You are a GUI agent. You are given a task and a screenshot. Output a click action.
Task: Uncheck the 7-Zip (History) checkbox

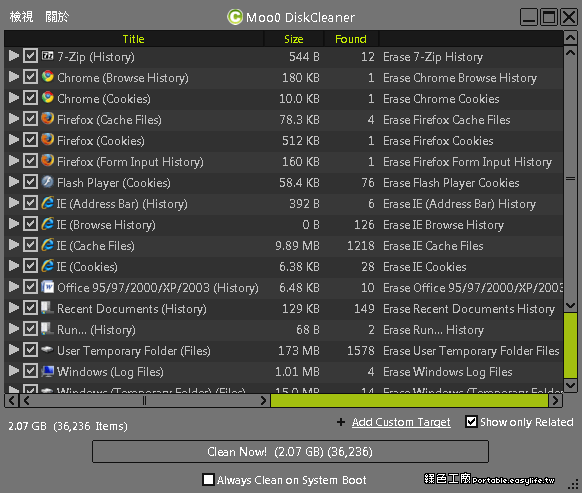(x=30, y=56)
